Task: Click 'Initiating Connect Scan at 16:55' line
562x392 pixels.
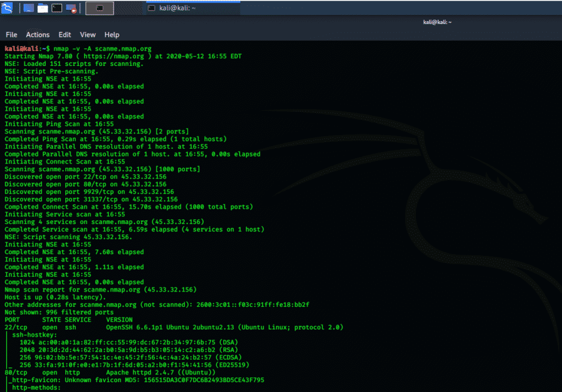Action: click(65, 162)
